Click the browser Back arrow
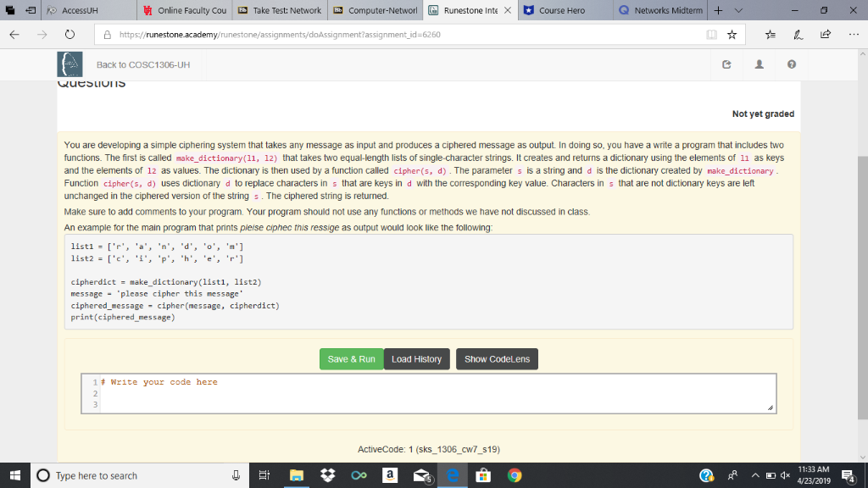The image size is (868, 488). click(x=14, y=34)
